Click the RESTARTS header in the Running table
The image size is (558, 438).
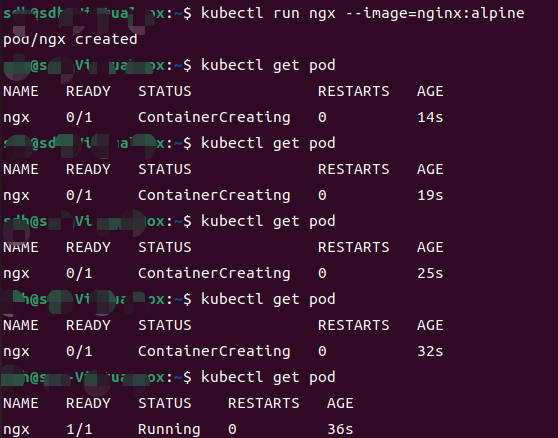pos(264,403)
